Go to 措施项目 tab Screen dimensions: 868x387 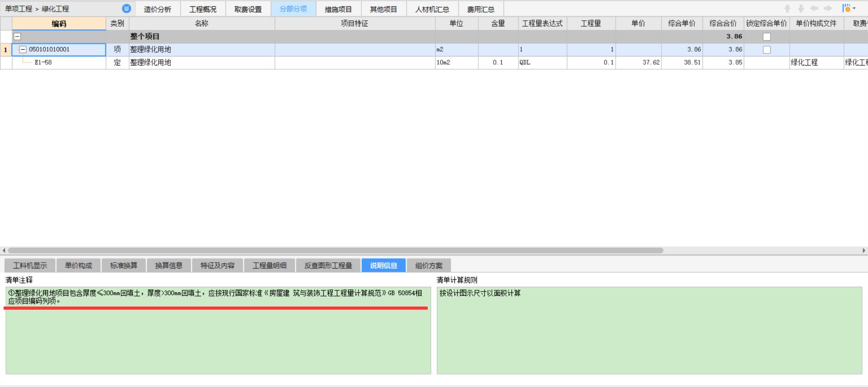pyautogui.click(x=338, y=9)
